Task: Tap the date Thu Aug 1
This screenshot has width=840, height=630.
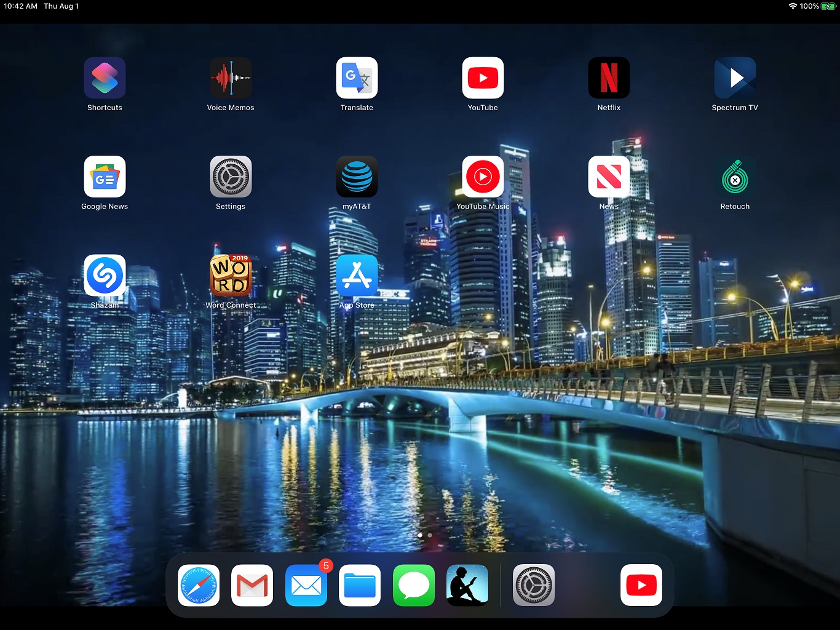Action: [x=61, y=6]
